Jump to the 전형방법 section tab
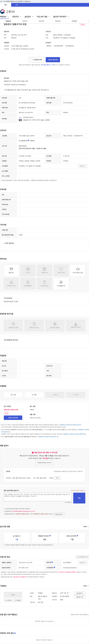Image resolution: width=89 pixels, height=644 pixels. [x=74, y=21]
